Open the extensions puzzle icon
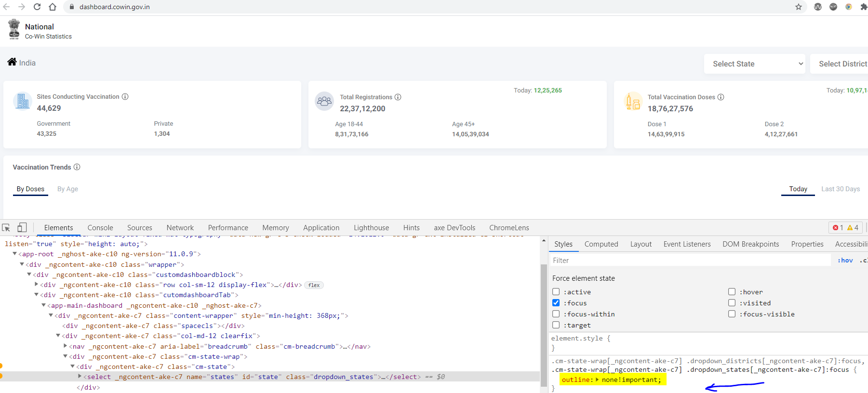Image resolution: width=868 pixels, height=393 pixels. (x=864, y=7)
